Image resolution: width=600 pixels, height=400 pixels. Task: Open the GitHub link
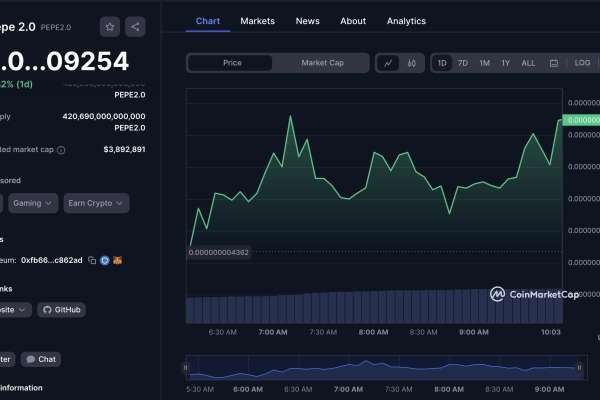click(x=62, y=310)
